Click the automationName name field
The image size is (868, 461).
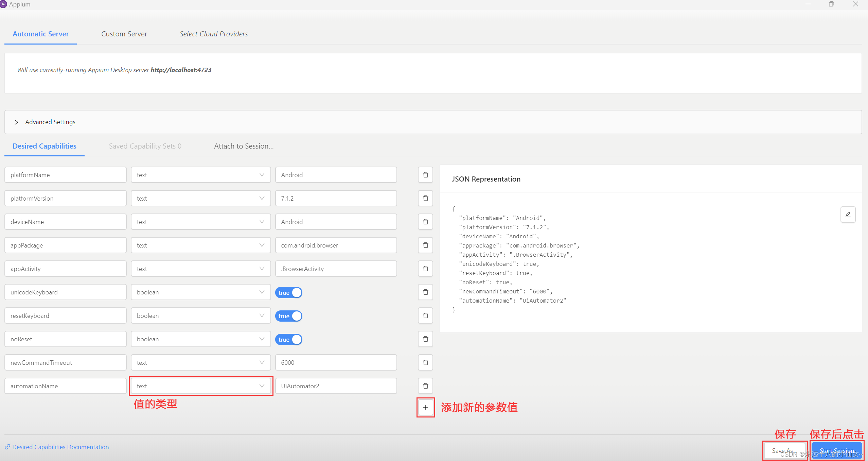click(65, 386)
